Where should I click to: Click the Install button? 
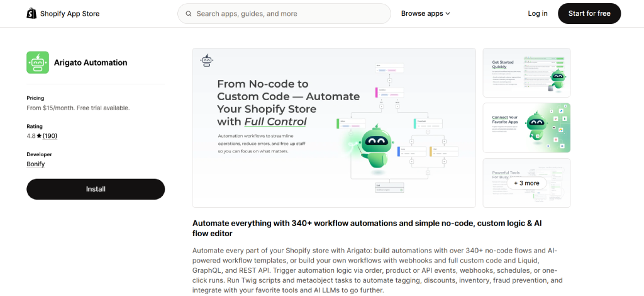click(96, 189)
